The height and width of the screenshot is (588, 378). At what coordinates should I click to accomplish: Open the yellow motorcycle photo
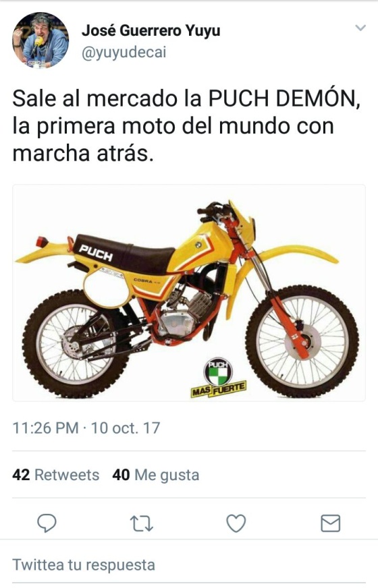pyautogui.click(x=189, y=293)
